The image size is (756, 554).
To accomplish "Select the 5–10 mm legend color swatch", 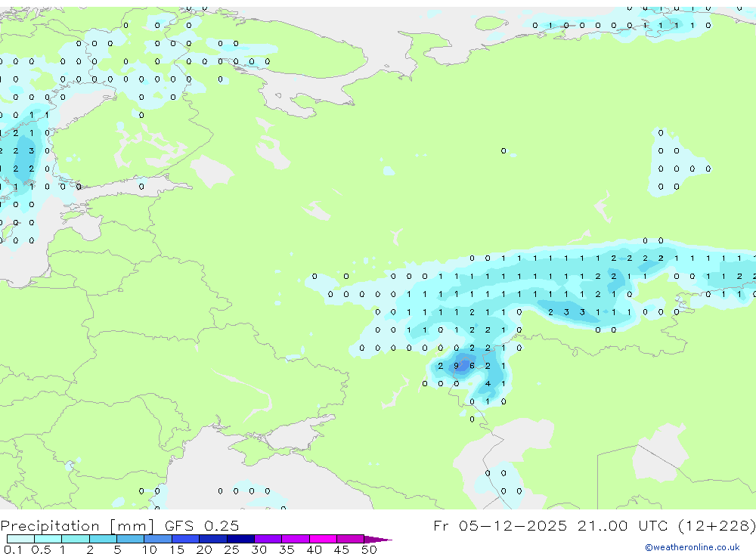I will click(x=131, y=539).
